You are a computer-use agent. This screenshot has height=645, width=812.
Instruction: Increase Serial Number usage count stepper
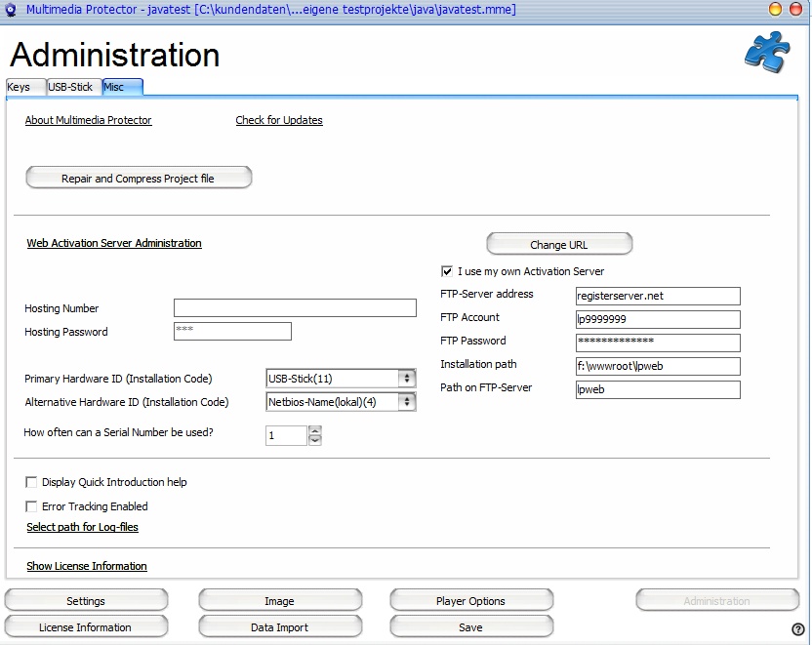(x=314, y=430)
